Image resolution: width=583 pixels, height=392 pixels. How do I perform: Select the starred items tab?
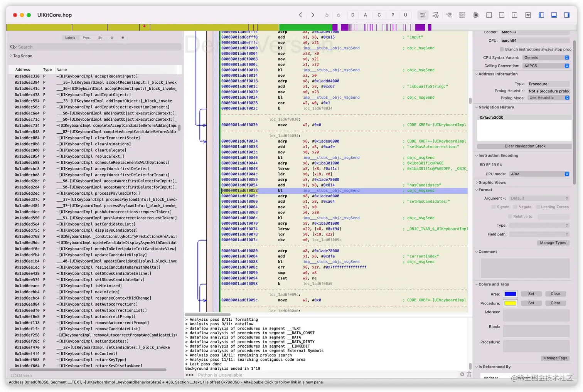pyautogui.click(x=112, y=38)
